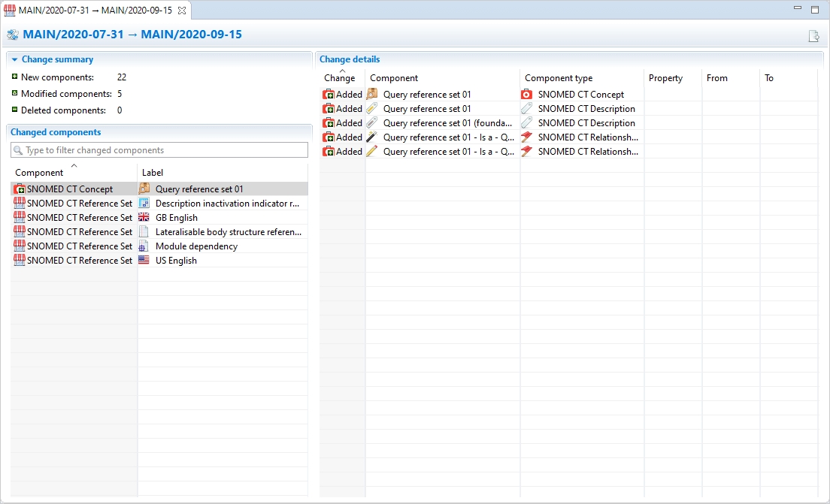
Task: Click the Description inactivation indicator icon
Action: pos(144,204)
